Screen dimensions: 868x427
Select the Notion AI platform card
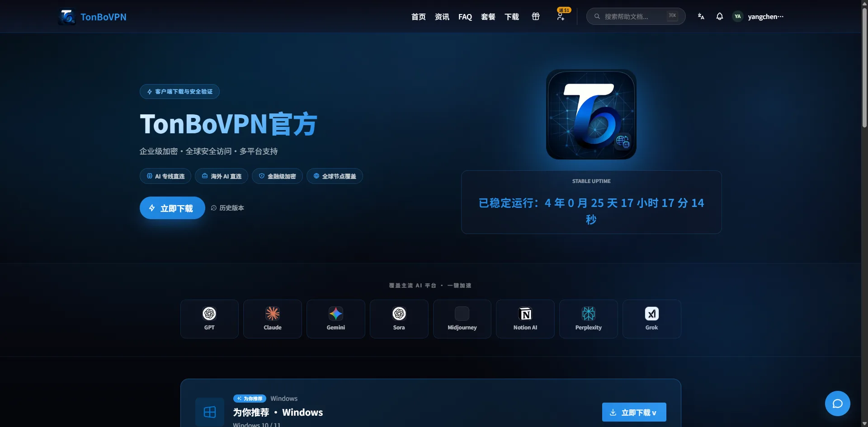click(525, 319)
